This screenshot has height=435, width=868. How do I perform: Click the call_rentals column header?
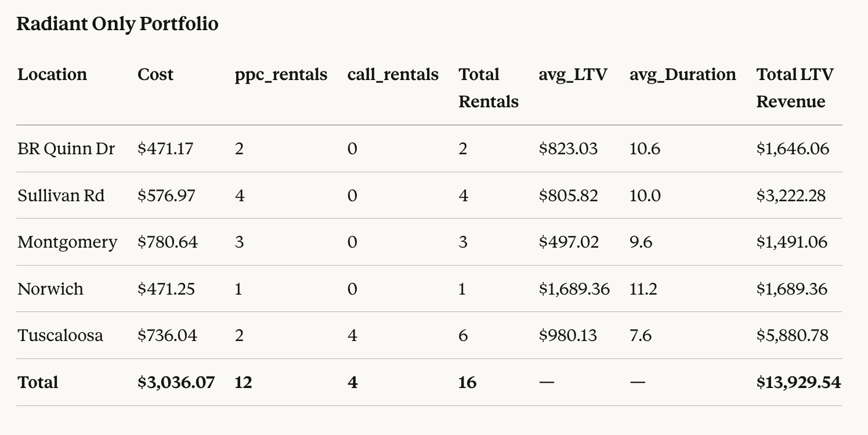(x=393, y=74)
